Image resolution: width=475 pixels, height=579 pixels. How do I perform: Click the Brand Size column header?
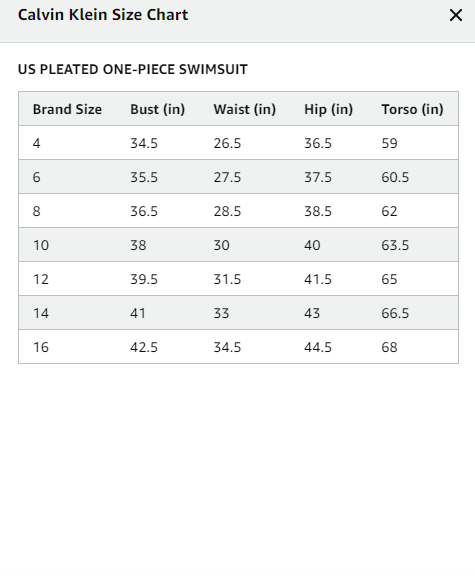[x=67, y=109]
